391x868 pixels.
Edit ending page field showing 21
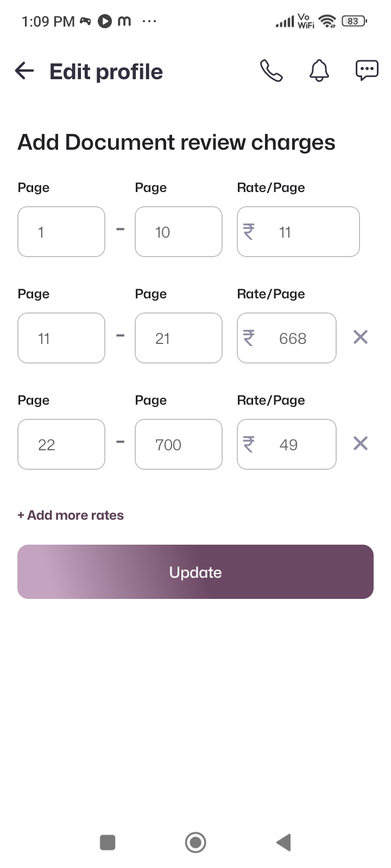pyautogui.click(x=178, y=338)
